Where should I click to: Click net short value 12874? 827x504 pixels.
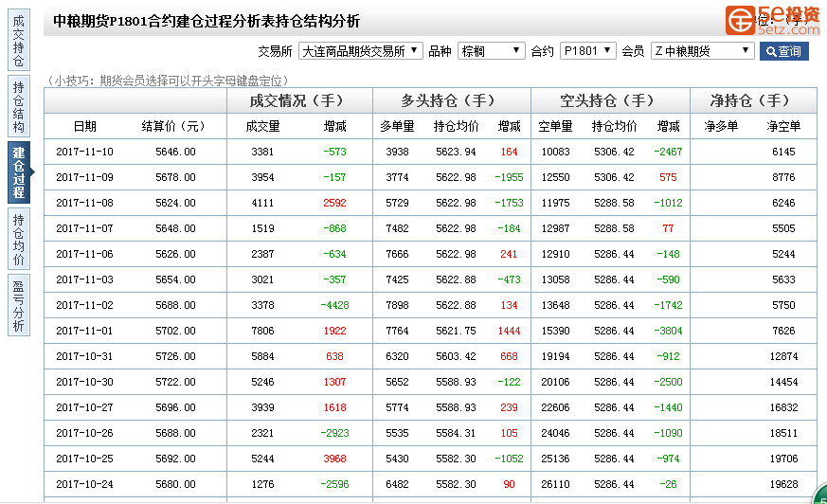pos(783,356)
